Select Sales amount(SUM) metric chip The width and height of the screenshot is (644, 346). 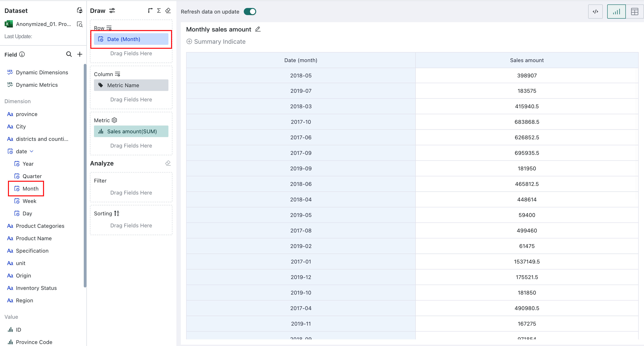pyautogui.click(x=131, y=131)
